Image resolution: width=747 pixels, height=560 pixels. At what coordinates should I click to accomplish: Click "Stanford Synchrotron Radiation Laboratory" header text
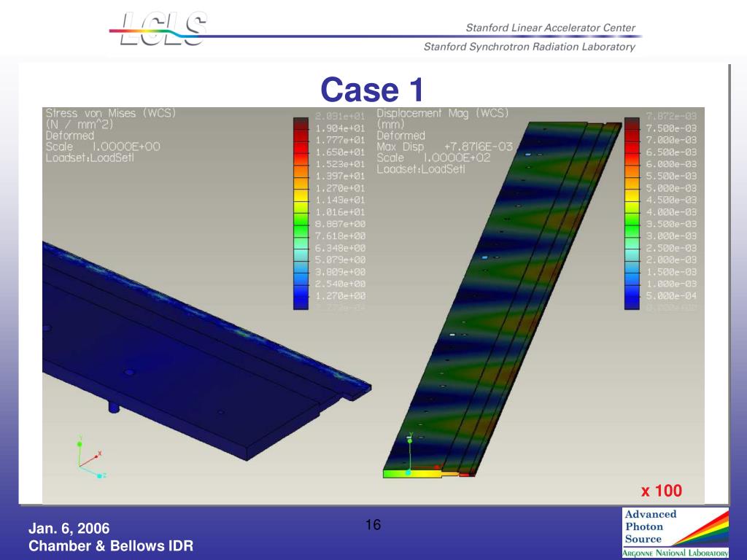(530, 47)
